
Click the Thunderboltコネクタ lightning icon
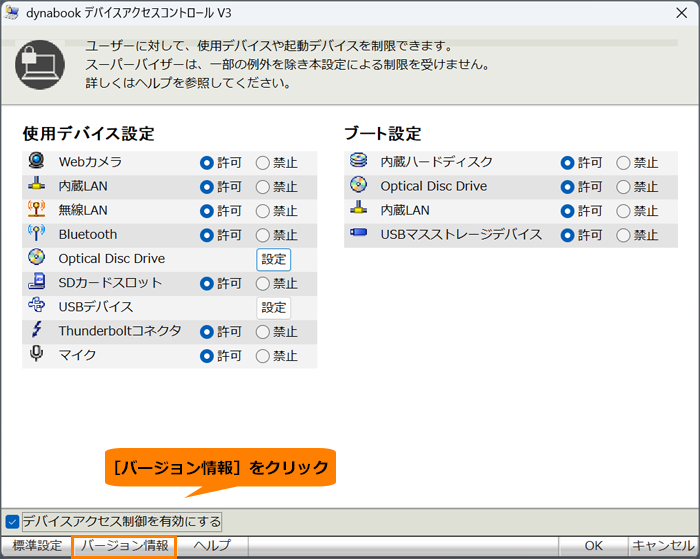36,330
